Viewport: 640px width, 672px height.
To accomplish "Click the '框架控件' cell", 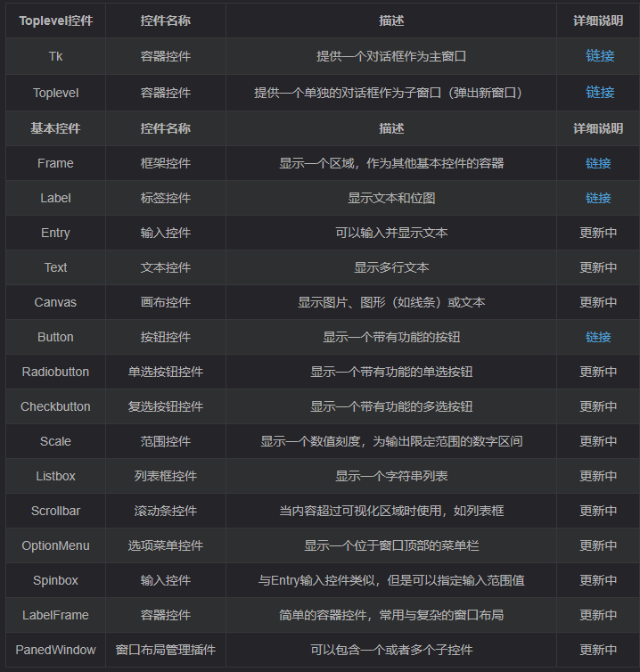I will (166, 163).
